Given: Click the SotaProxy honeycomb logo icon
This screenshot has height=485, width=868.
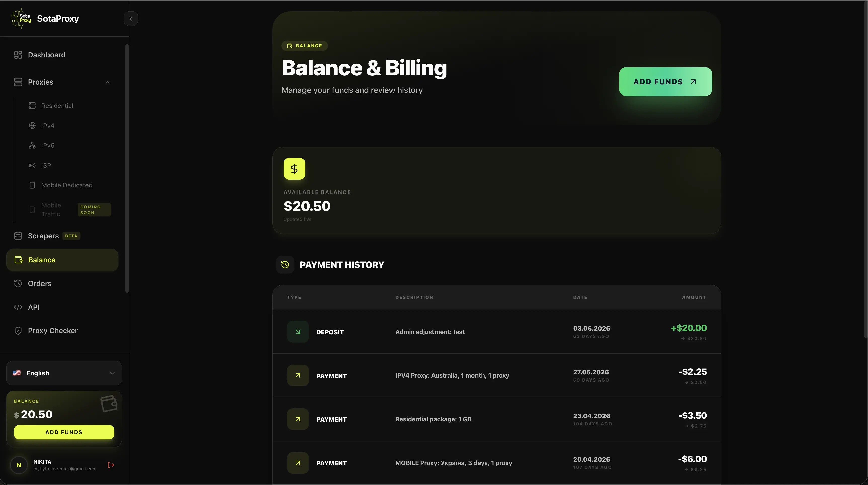Looking at the screenshot, I should coord(21,19).
